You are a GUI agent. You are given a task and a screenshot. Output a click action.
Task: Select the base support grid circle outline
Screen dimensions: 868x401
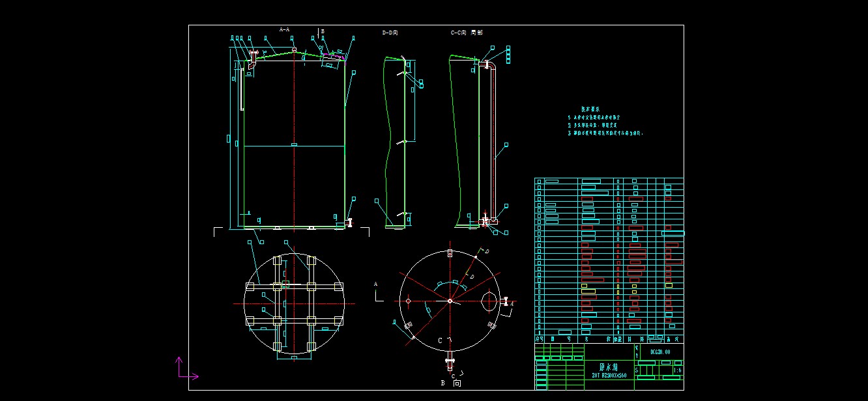click(293, 303)
